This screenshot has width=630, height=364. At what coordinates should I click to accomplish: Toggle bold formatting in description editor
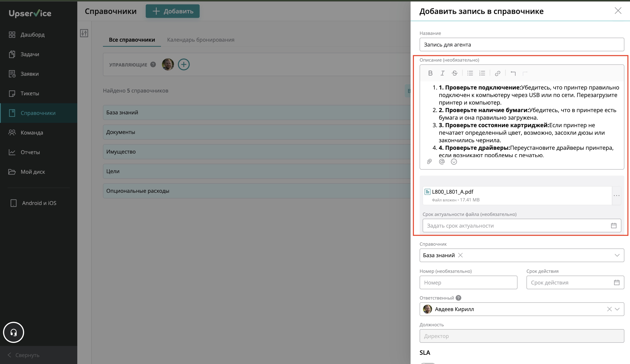[x=430, y=73]
